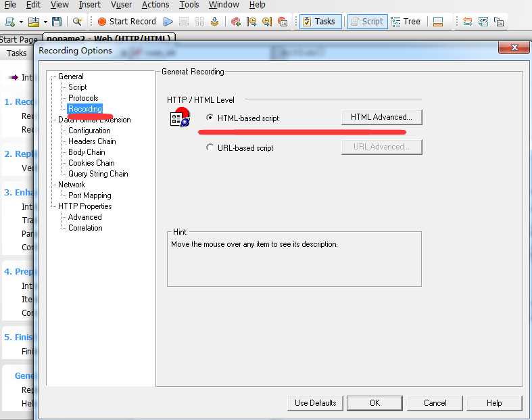Click the Use Defaults button
Screen dimensions: 532x420
[315, 403]
